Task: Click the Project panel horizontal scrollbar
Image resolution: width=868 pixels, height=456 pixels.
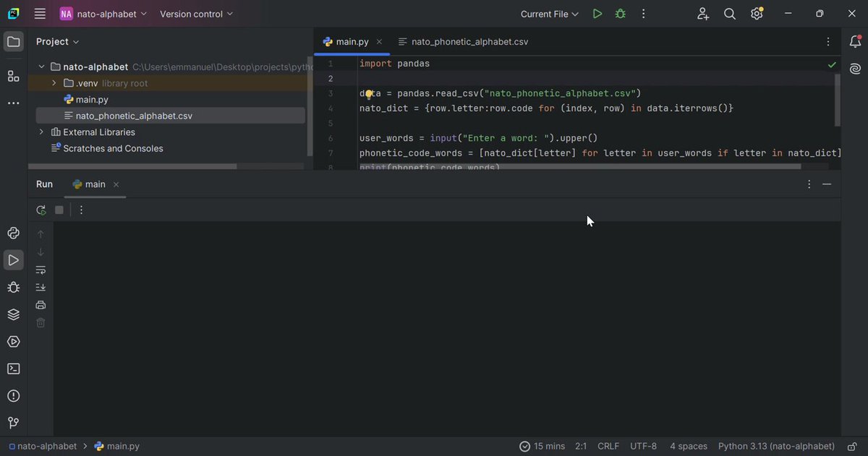Action: (x=132, y=166)
